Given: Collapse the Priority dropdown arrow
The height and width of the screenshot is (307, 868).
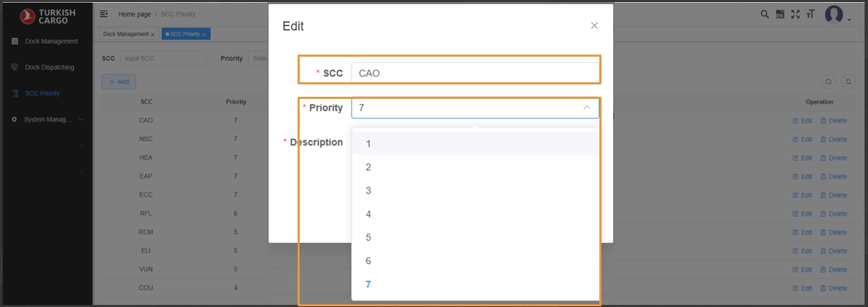Looking at the screenshot, I should coord(586,109).
